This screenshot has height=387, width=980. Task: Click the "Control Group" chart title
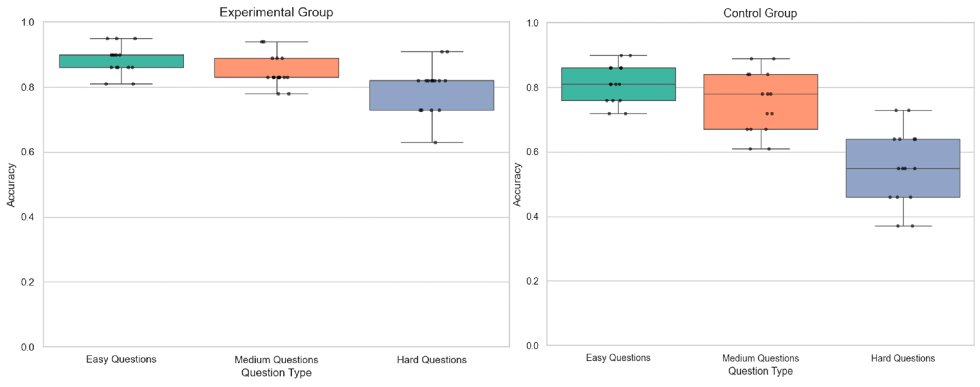pos(760,13)
